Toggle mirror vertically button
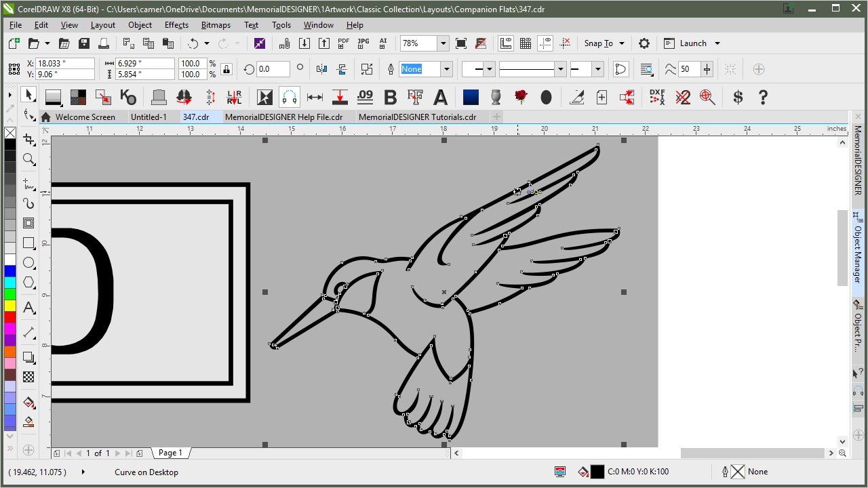This screenshot has width=868, height=488. point(342,69)
